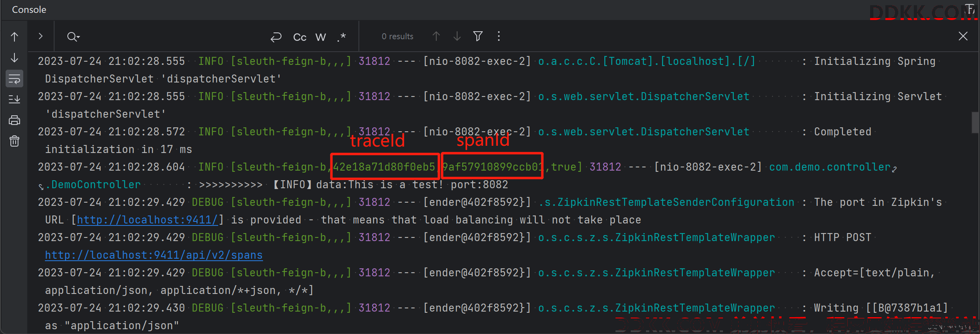Image resolution: width=980 pixels, height=334 pixels.
Task: Click the text com.demo.controller
Action: click(830, 167)
